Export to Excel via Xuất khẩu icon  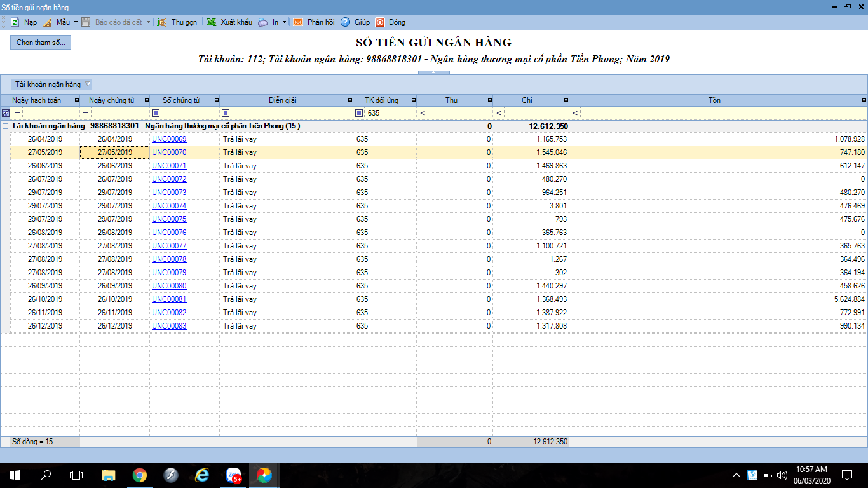[x=211, y=22]
